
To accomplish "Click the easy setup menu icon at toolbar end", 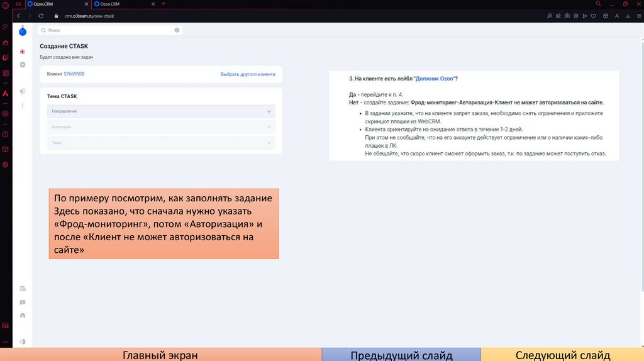I will point(639,16).
